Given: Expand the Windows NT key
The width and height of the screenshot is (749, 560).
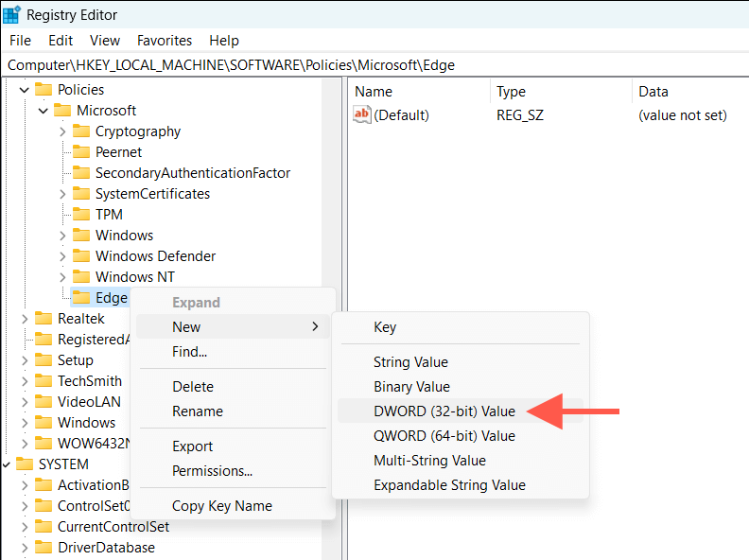Looking at the screenshot, I should 62,277.
